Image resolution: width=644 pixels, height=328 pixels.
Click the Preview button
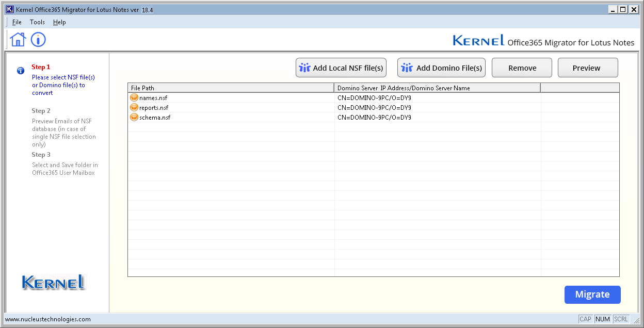tap(588, 68)
